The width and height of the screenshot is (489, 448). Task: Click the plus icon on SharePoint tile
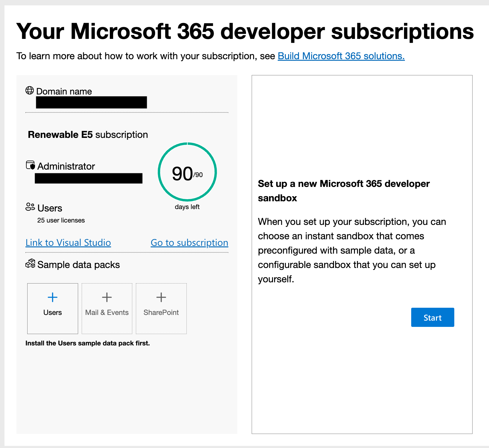(x=161, y=297)
